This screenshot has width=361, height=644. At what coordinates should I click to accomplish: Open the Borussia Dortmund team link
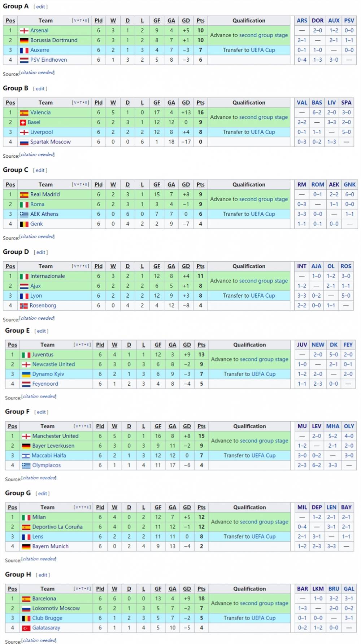point(54,40)
